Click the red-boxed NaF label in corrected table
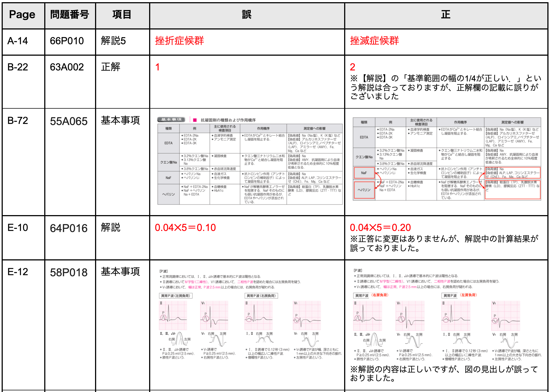This screenshot has width=549, height=392. 364,173
